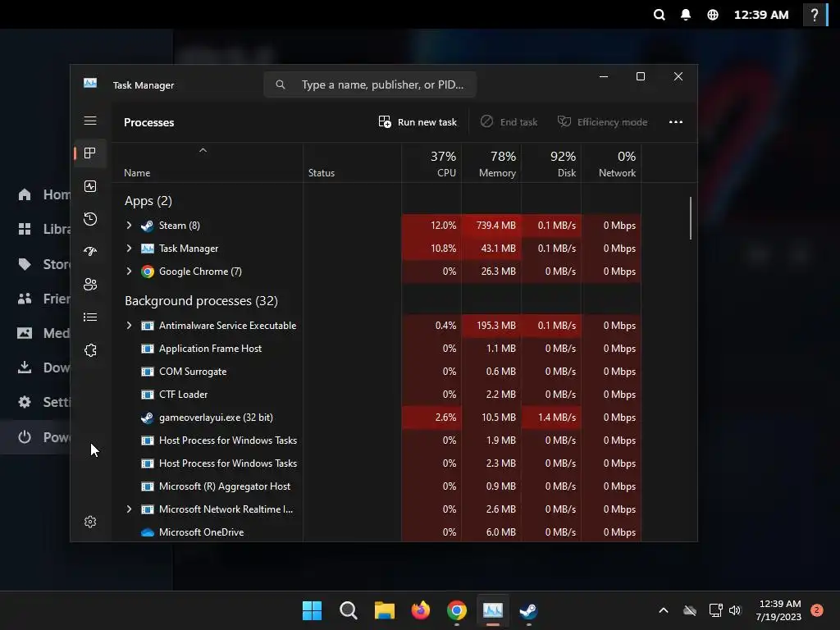Focus the Task Manager search field
Viewport: 840px width, 630px height.
[x=370, y=84]
